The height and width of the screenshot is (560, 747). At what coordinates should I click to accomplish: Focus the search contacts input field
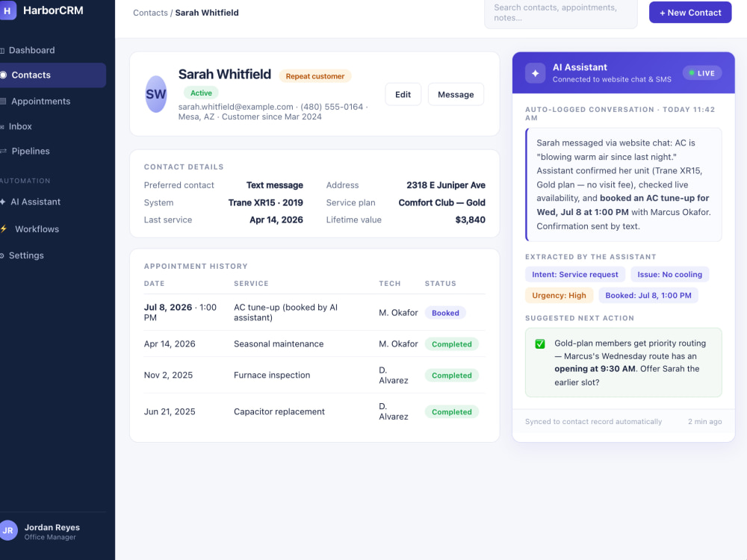561,13
